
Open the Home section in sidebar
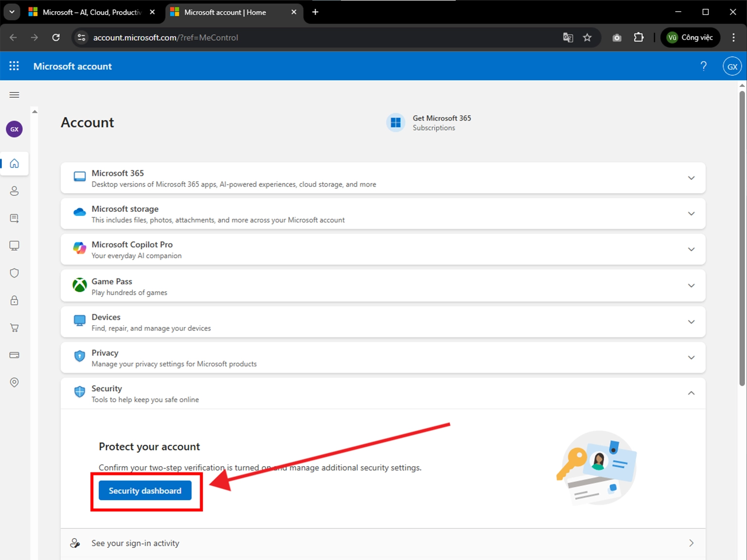(x=14, y=164)
